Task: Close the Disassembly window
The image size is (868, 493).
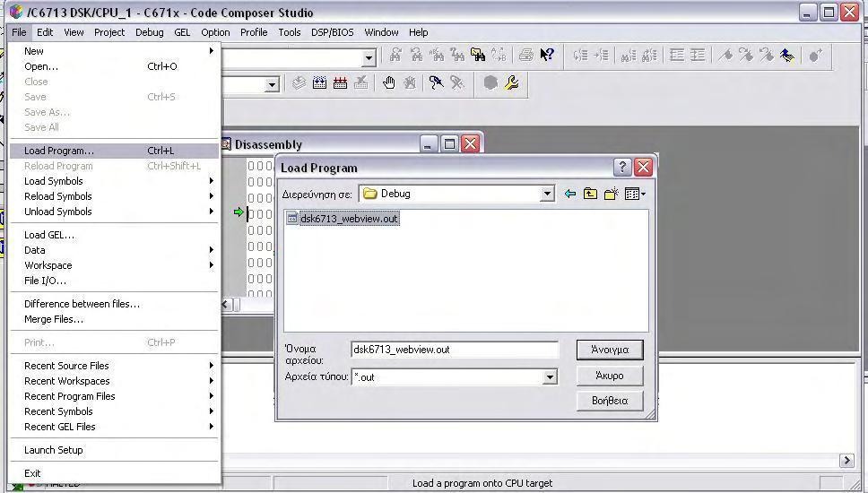Action: point(470,144)
